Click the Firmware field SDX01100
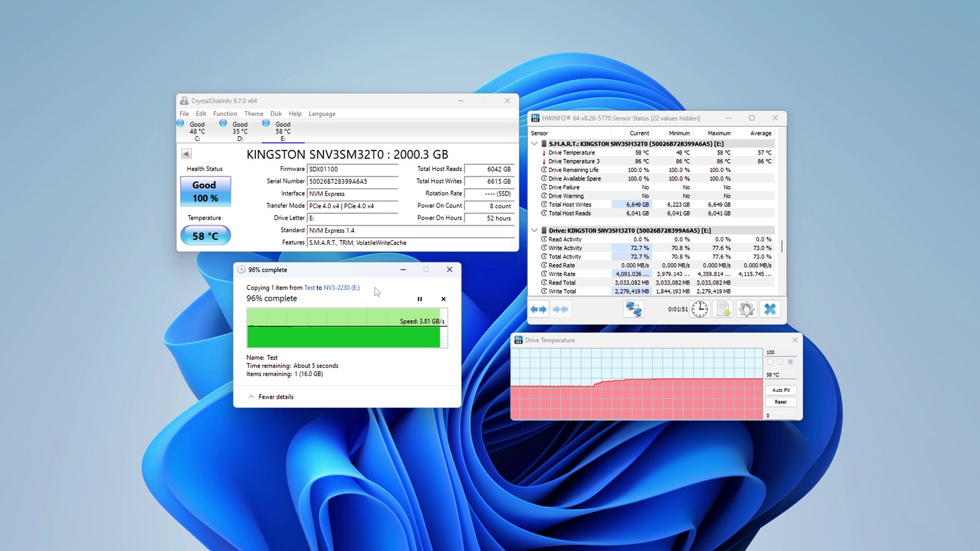 [x=352, y=170]
